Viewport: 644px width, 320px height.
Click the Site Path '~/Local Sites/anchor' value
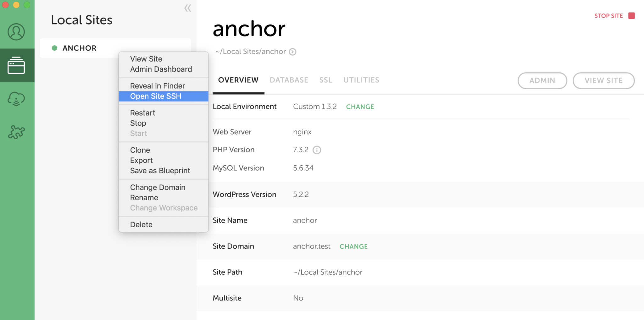[x=328, y=272]
